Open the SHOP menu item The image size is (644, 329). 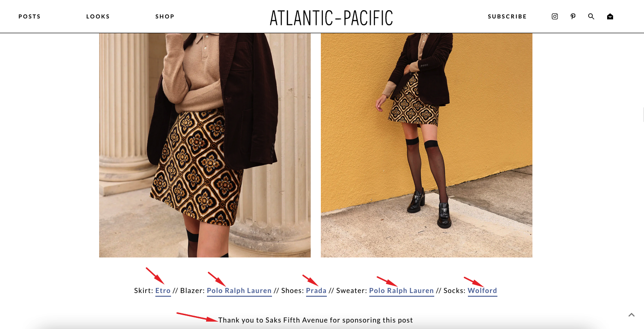[x=165, y=17]
